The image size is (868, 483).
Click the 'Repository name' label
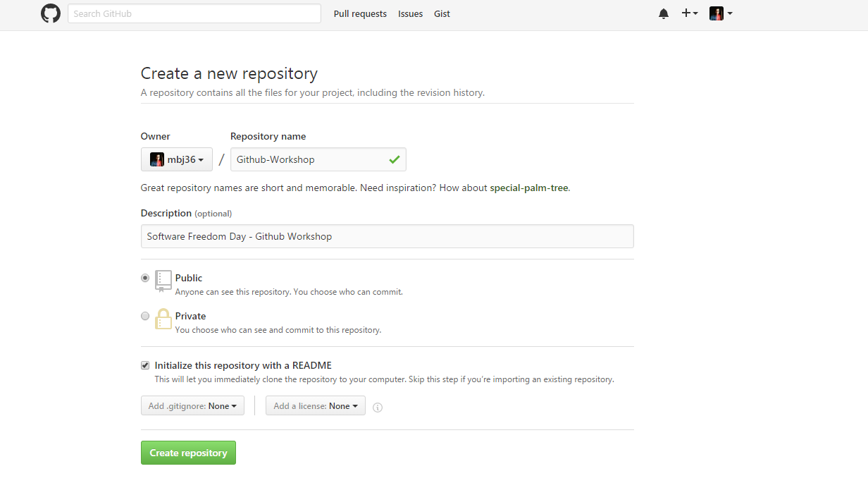pos(268,136)
